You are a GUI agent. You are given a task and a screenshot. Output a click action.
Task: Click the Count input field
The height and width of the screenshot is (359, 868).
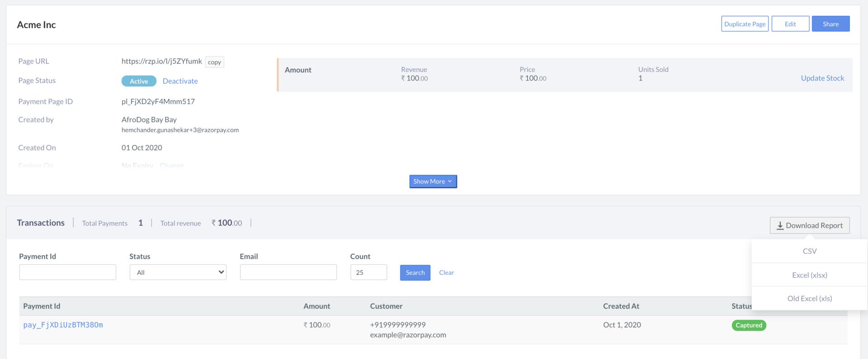369,272
